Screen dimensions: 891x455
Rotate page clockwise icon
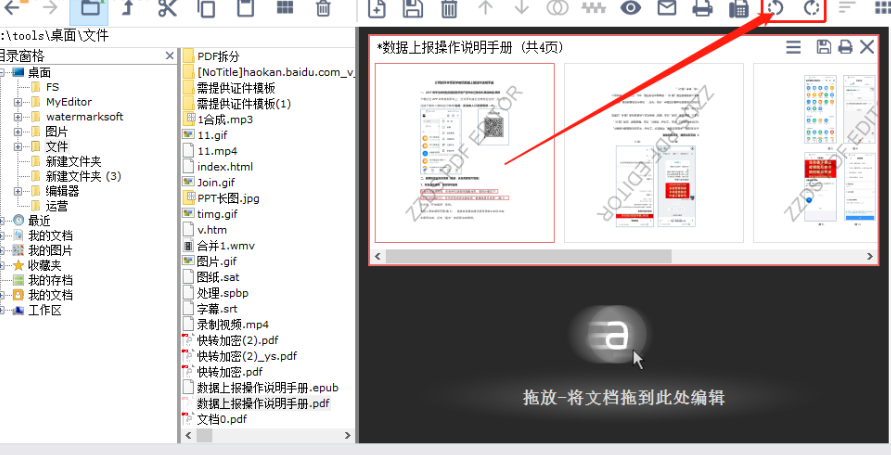click(x=812, y=8)
